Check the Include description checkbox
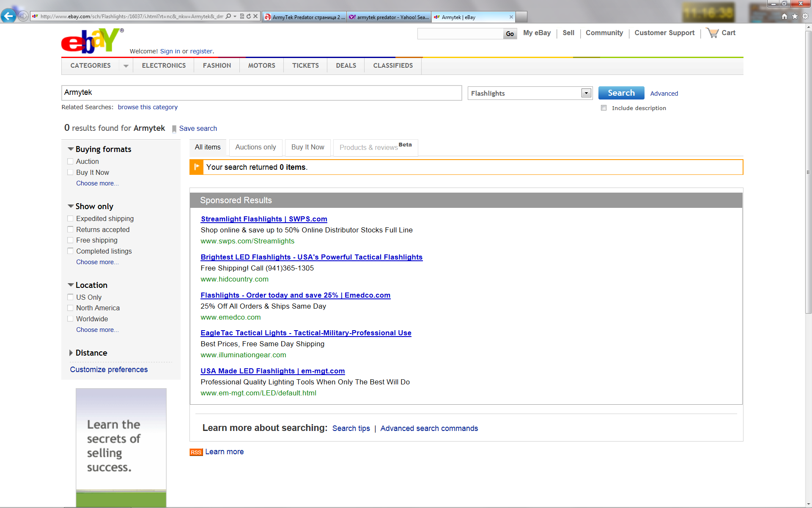 (x=604, y=108)
